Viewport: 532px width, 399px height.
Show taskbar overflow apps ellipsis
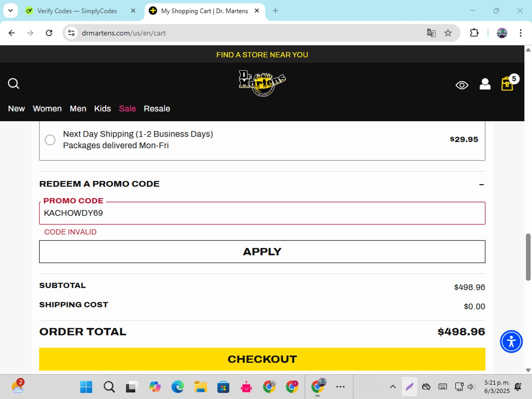(340, 387)
